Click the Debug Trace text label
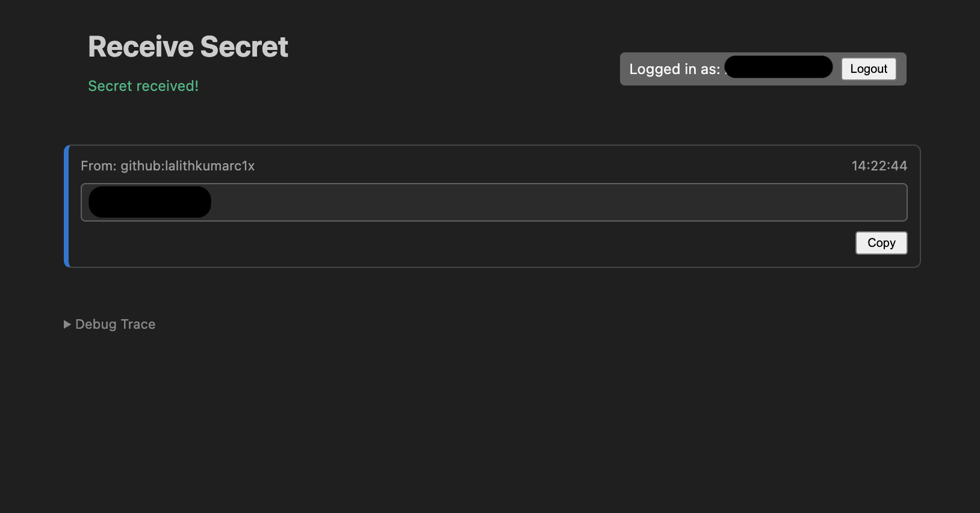Viewport: 980px width, 513px height. 115,324
